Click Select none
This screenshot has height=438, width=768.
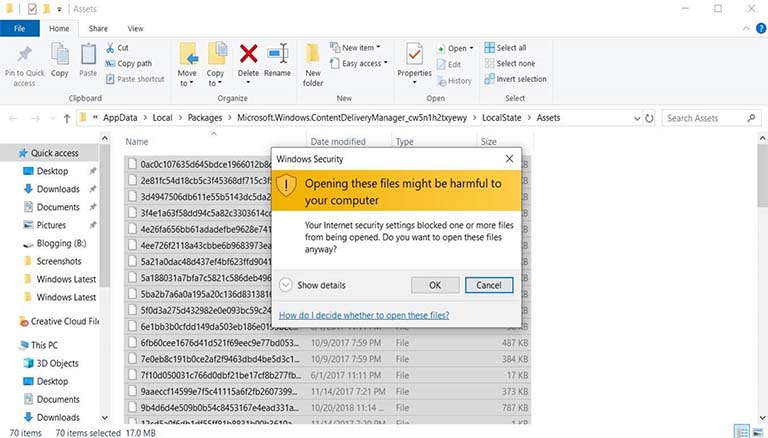[510, 63]
